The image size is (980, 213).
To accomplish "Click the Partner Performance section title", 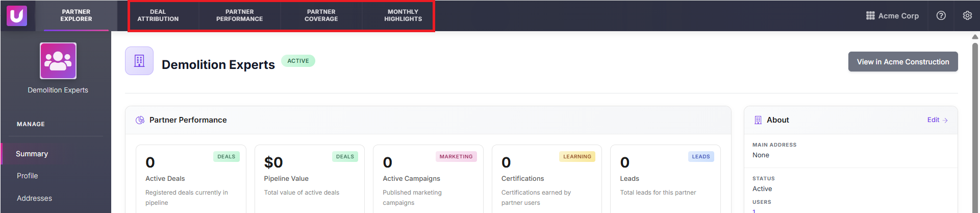I will point(188,120).
